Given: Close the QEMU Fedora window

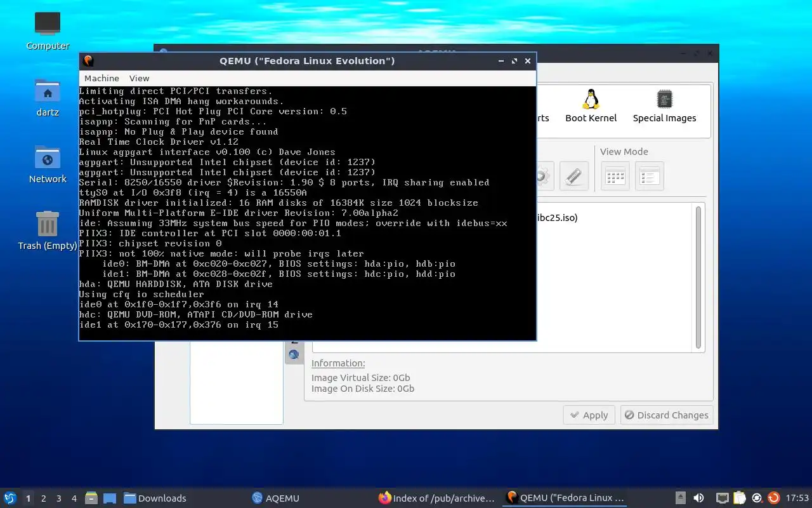Looking at the screenshot, I should [528, 61].
